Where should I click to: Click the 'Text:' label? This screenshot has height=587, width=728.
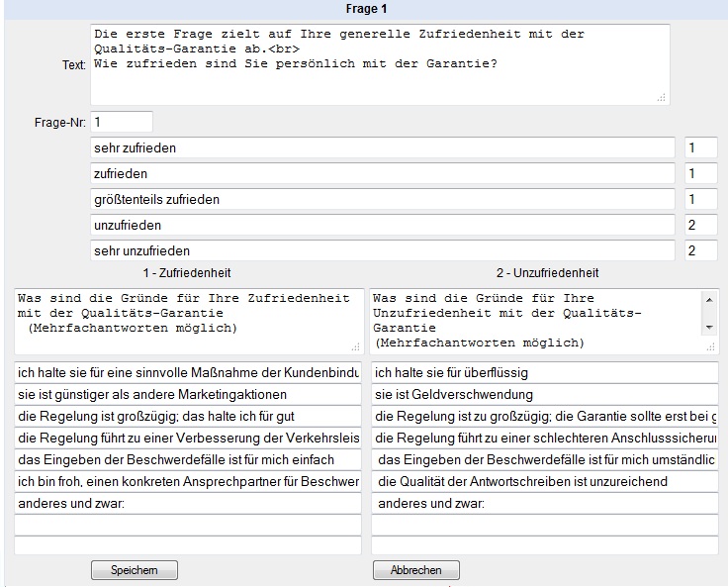(74, 65)
